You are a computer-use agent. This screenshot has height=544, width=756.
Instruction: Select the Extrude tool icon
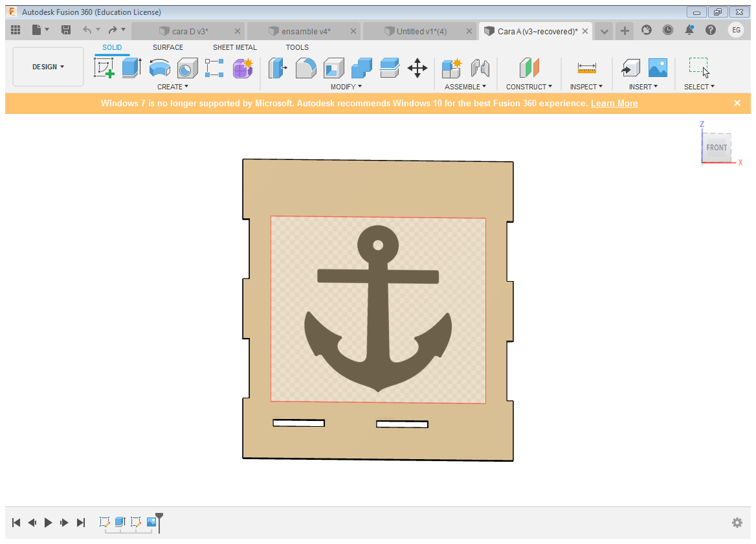point(131,68)
